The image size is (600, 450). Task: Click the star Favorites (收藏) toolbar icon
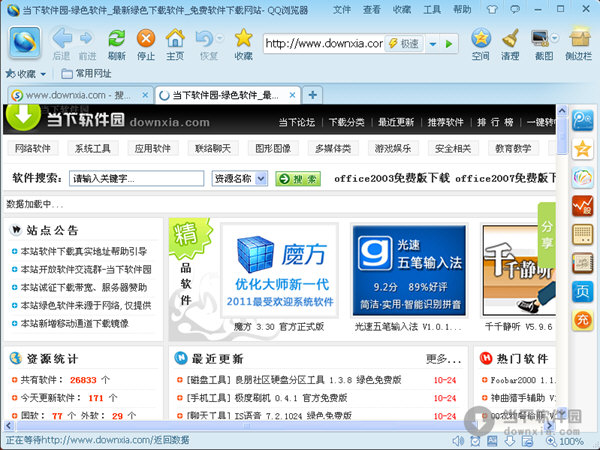coord(243,41)
